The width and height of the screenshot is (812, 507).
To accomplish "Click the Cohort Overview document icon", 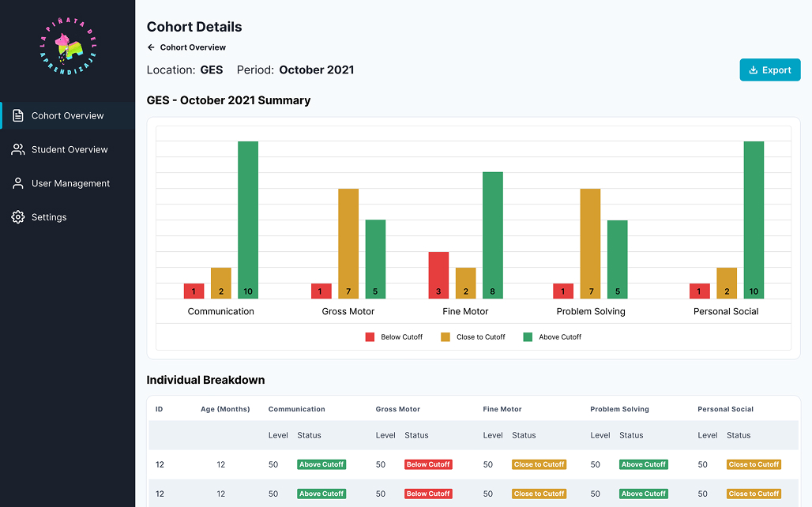I will point(18,115).
